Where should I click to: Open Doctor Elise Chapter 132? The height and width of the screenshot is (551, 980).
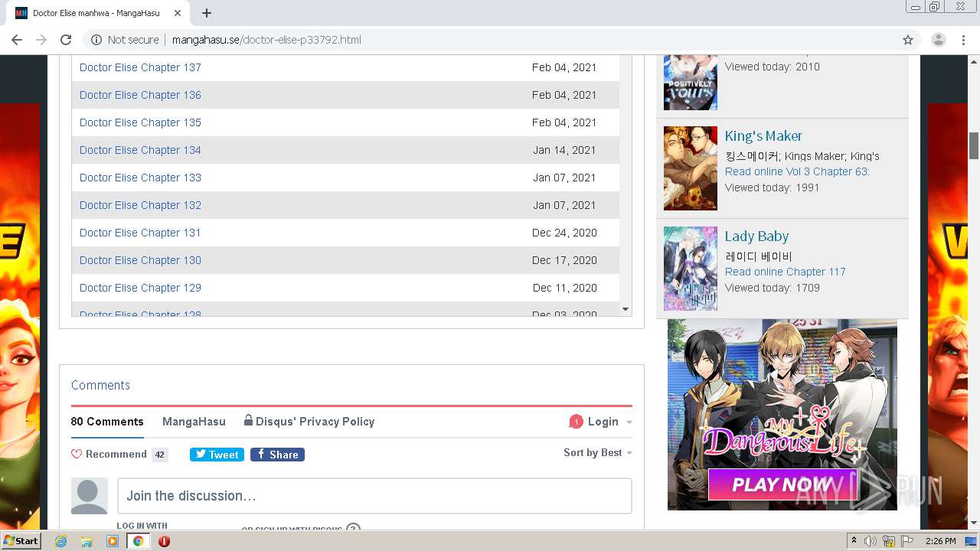click(x=140, y=205)
